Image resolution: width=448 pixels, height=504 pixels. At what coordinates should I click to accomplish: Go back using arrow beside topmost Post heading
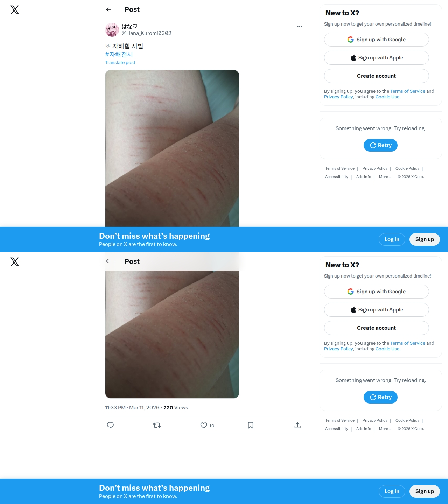point(109,9)
